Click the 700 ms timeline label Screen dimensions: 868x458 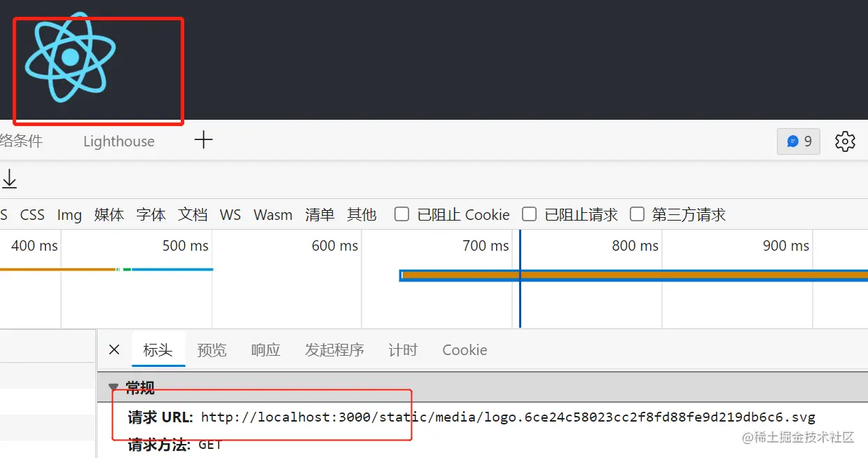pyautogui.click(x=485, y=246)
